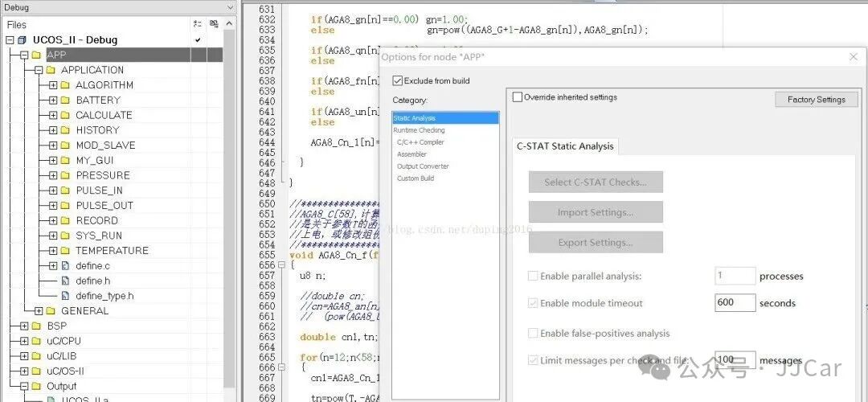Click the HISTORY folder icon
This screenshot has height=402, width=868.
tap(65, 130)
